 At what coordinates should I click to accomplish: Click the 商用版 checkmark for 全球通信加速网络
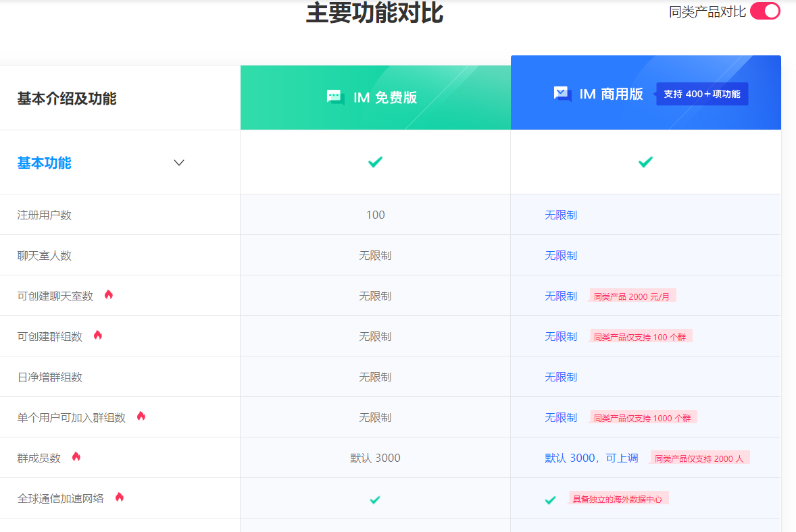click(550, 498)
